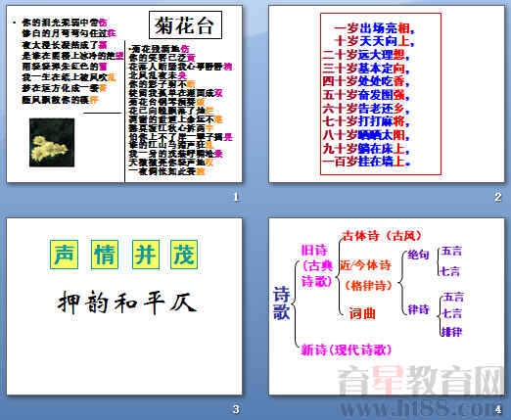Viewport: 511px width, 420px height.
Task: Select slide 4 thumbnail with 诗歌 diagram
Action: 387,306
